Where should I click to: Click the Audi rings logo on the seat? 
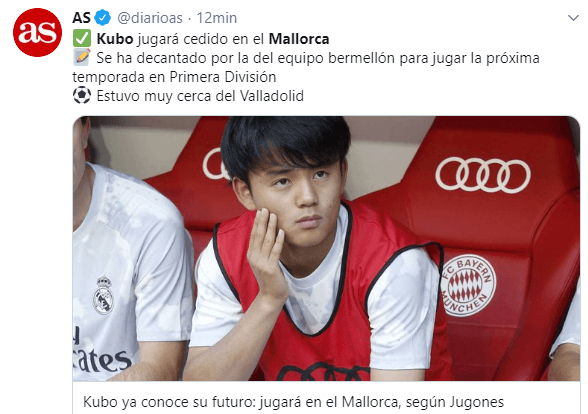(x=483, y=175)
